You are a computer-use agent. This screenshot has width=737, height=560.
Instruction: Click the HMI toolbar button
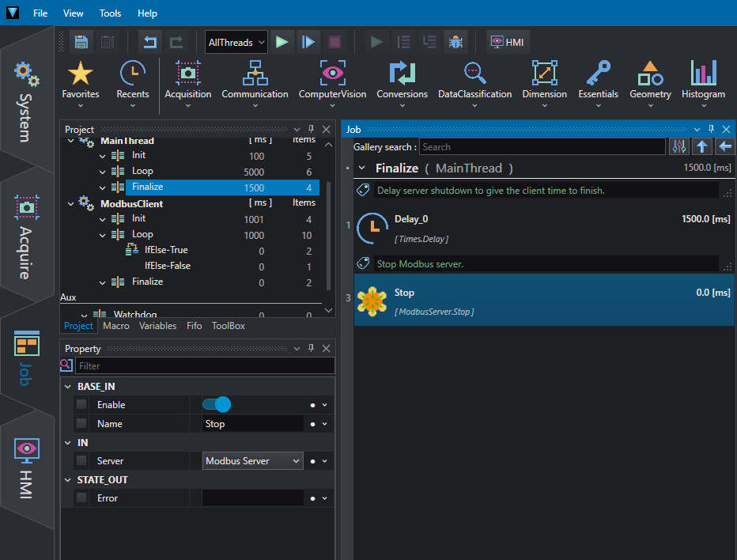(508, 43)
